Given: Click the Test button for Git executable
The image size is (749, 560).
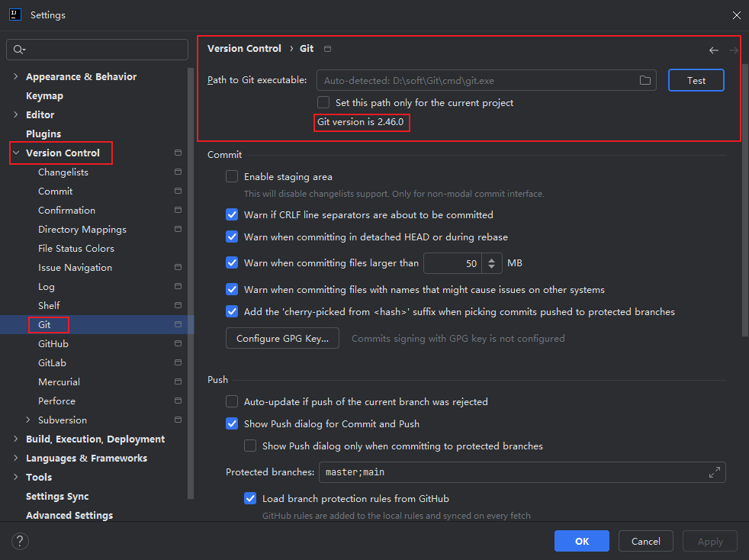Looking at the screenshot, I should pyautogui.click(x=696, y=80).
